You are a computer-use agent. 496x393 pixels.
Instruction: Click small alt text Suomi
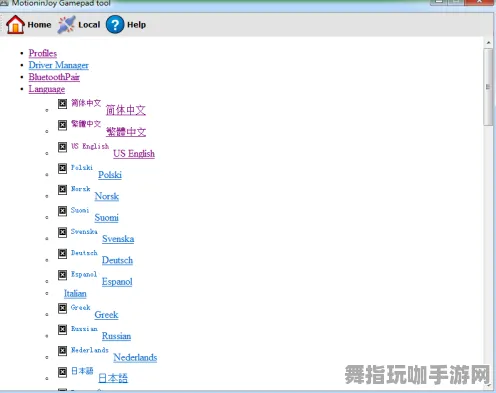point(80,210)
